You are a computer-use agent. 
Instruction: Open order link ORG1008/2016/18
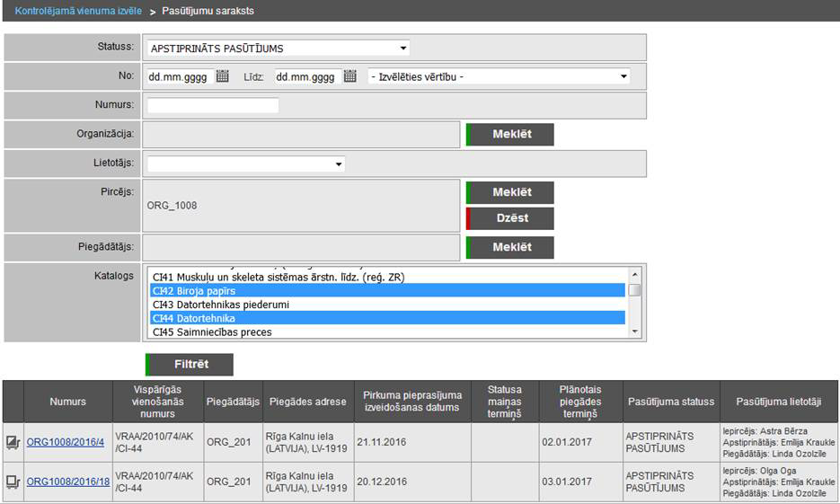pyautogui.click(x=68, y=482)
